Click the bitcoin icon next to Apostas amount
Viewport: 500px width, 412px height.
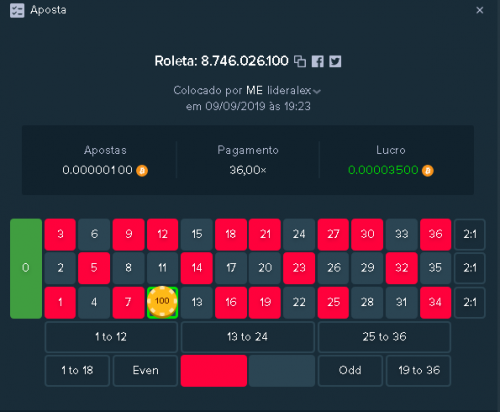tap(142, 170)
